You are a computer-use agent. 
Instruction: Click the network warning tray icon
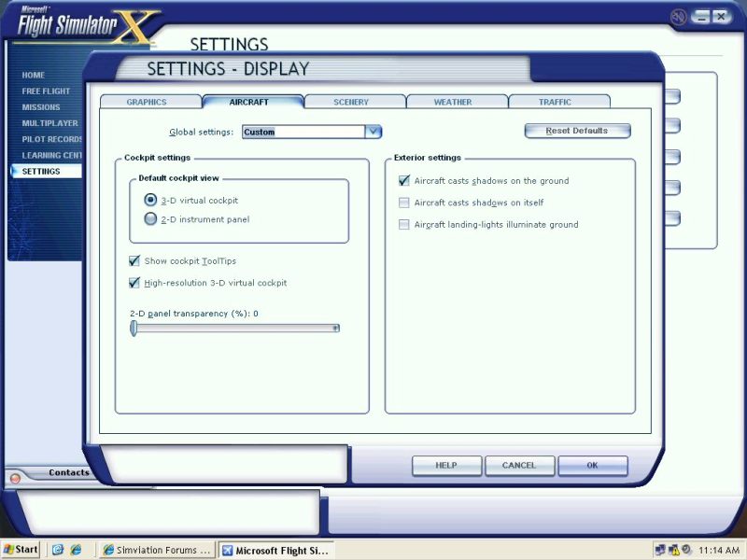click(673, 550)
